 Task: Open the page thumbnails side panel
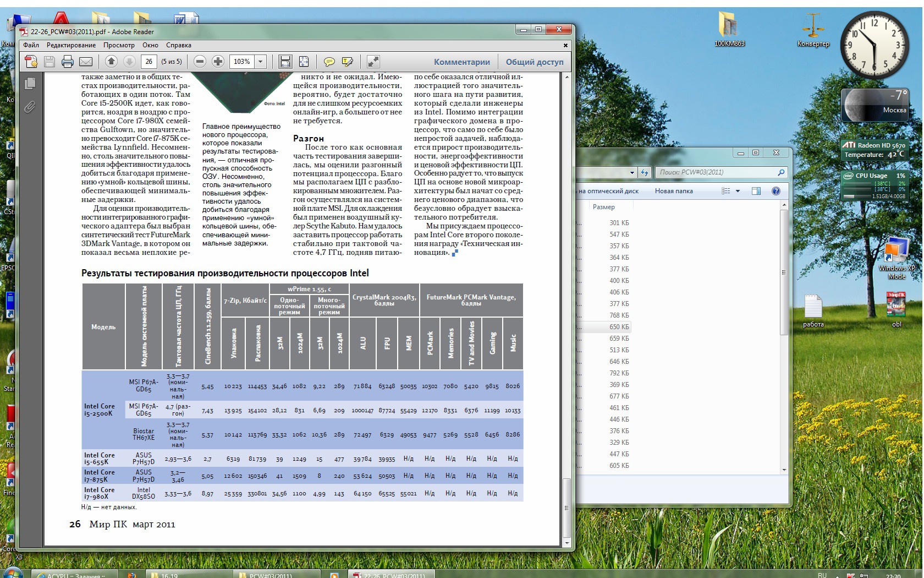[30, 83]
